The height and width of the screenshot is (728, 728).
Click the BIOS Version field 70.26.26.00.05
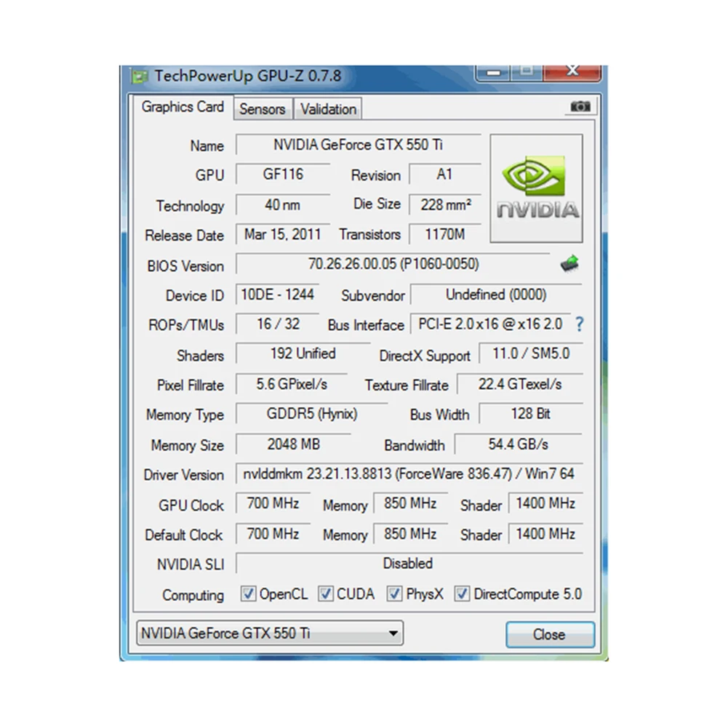[x=393, y=264]
